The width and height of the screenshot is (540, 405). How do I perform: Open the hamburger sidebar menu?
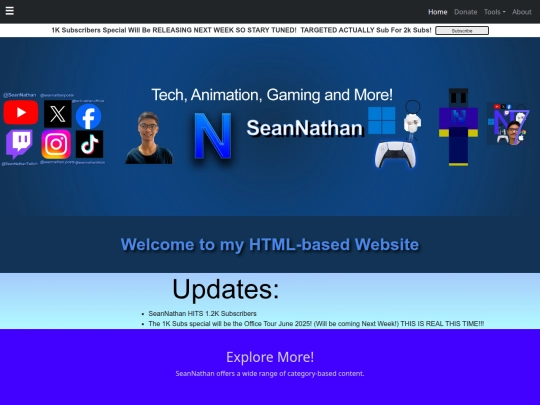(10, 11)
